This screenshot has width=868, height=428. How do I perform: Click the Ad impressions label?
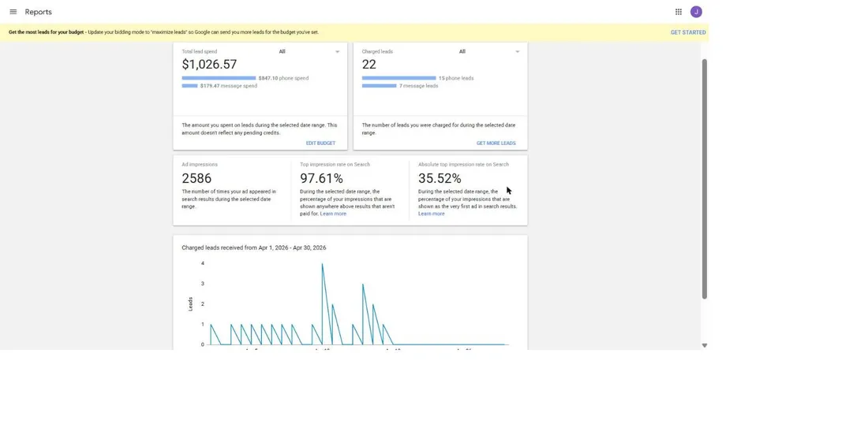[200, 164]
